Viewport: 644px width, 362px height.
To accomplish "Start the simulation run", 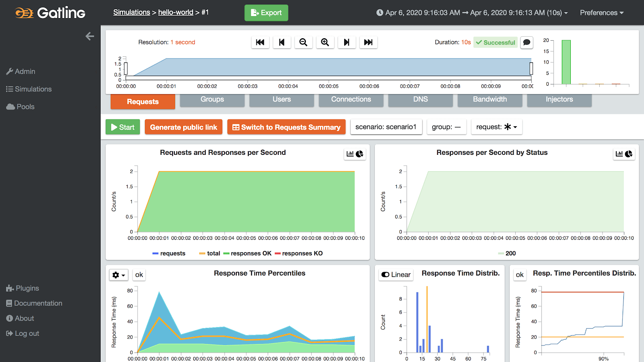I will point(123,127).
